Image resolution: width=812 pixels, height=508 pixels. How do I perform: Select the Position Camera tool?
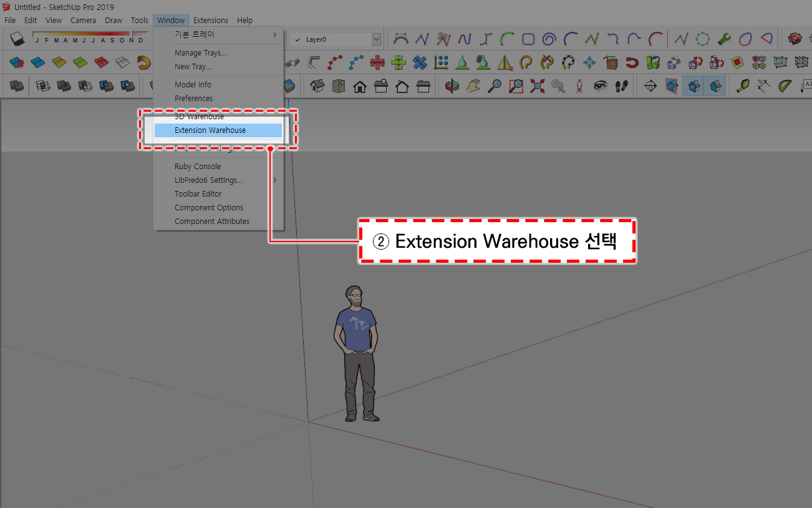[x=579, y=86]
